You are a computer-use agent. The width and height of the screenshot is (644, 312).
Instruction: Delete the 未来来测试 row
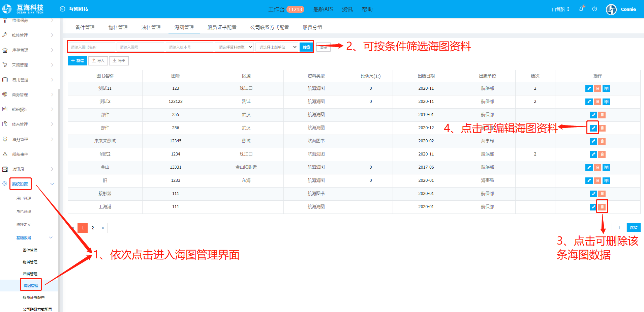coord(602,141)
